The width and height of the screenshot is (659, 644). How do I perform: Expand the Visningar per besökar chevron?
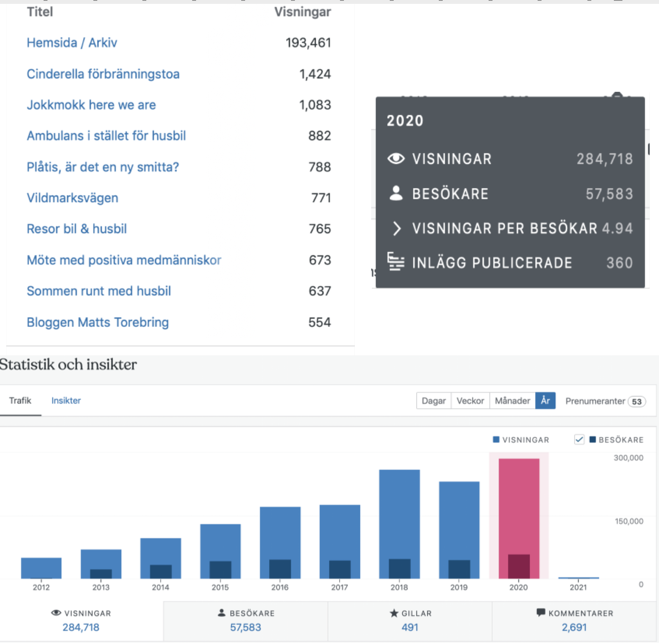(x=396, y=228)
